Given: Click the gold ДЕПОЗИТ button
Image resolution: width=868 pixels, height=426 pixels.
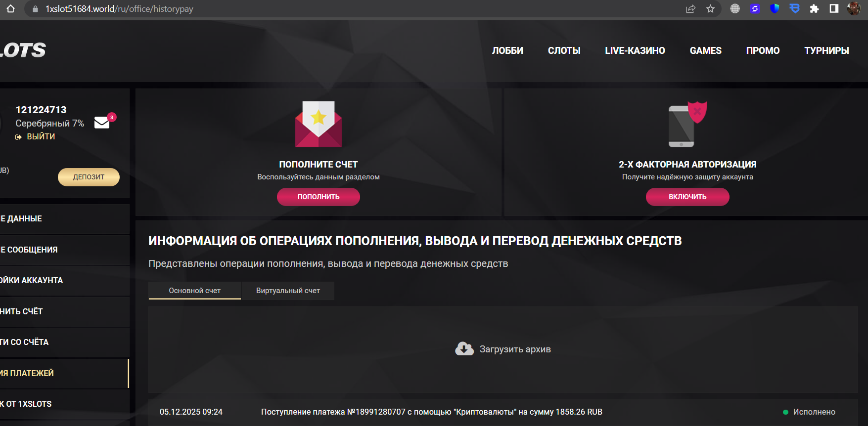Looking at the screenshot, I should (89, 177).
